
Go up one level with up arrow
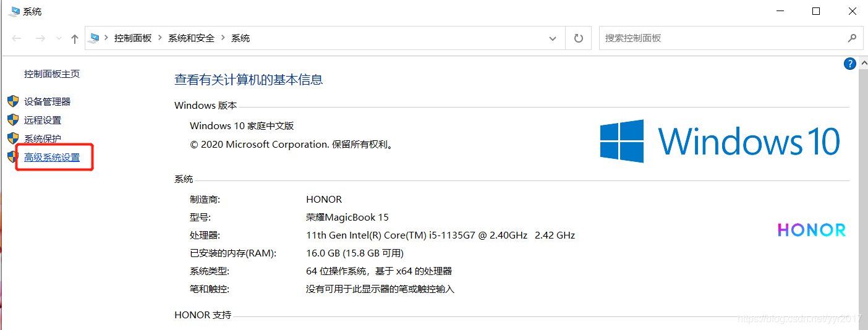pos(75,38)
